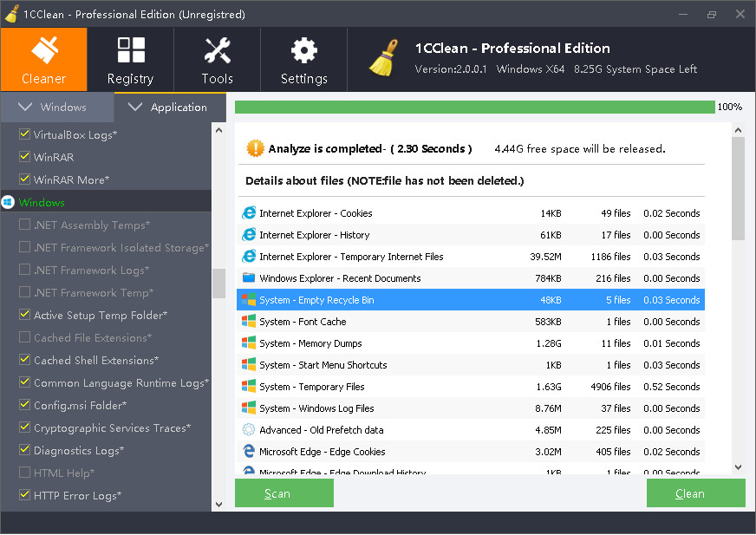The height and width of the screenshot is (535, 756).
Task: Open the Tools section
Action: coord(217,59)
